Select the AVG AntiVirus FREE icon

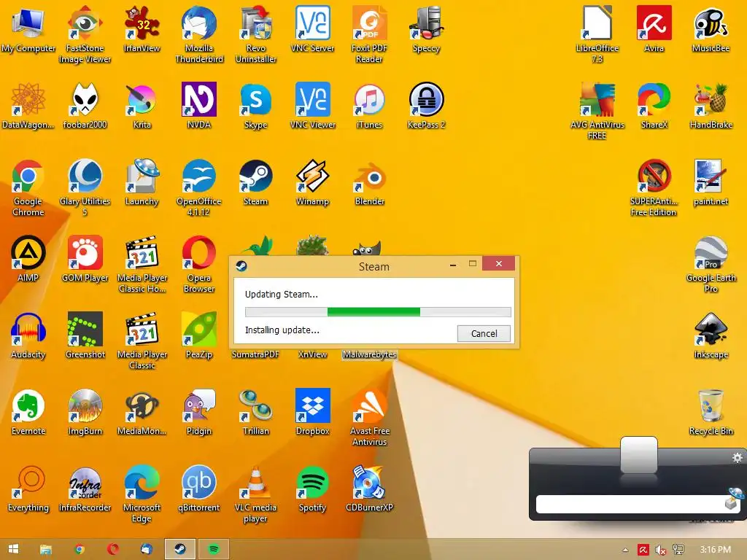(597, 111)
